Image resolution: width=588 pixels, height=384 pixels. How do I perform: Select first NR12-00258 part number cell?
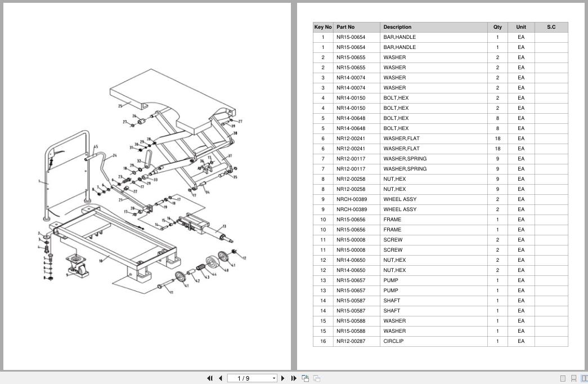tap(357, 179)
